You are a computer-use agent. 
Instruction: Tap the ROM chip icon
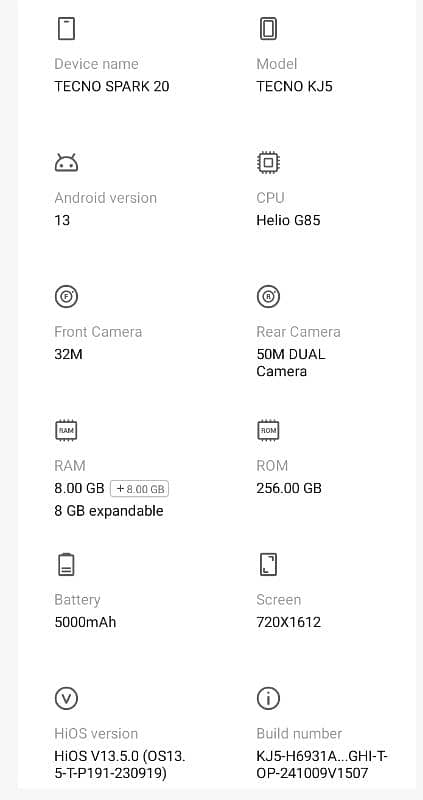268,430
